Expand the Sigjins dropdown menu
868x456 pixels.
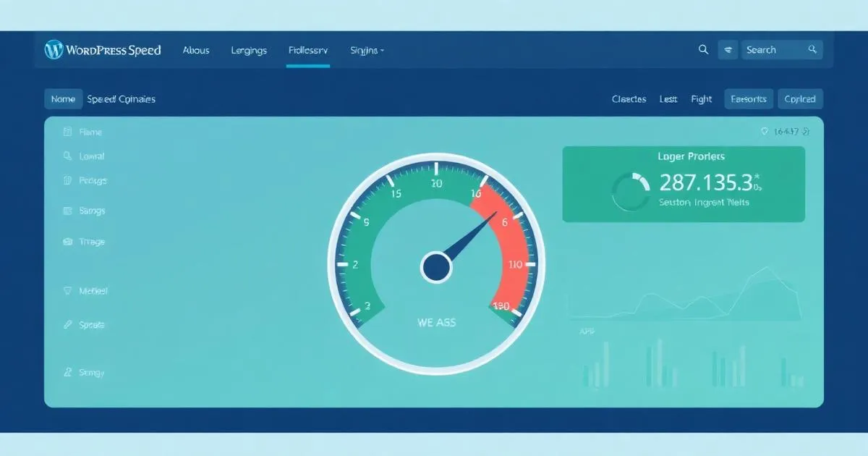367,51
